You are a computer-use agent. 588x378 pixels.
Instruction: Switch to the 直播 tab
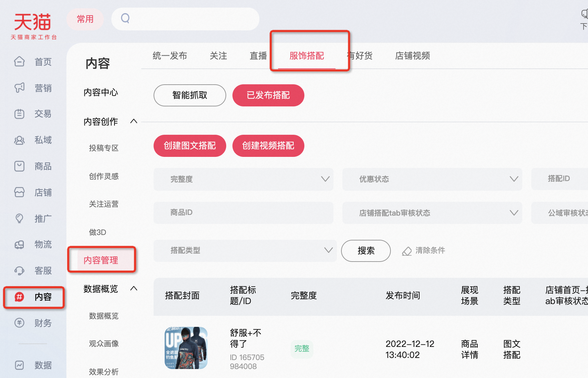(258, 56)
